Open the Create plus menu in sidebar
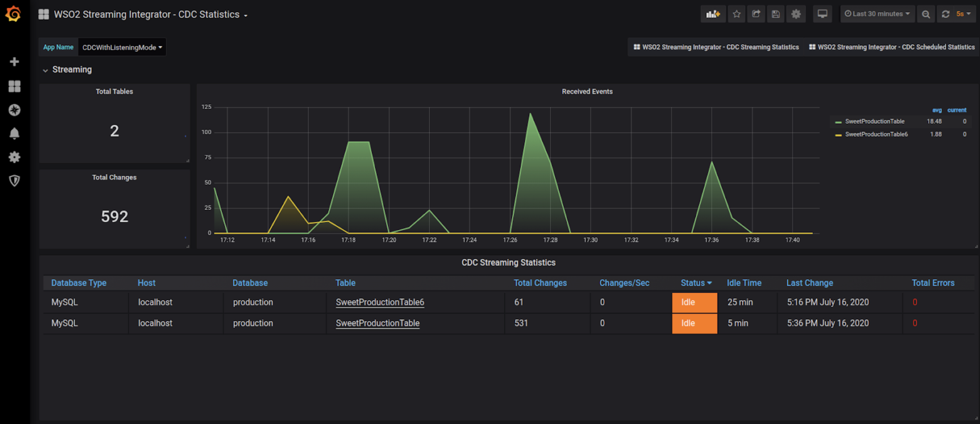This screenshot has width=980, height=424. pyautogui.click(x=14, y=62)
